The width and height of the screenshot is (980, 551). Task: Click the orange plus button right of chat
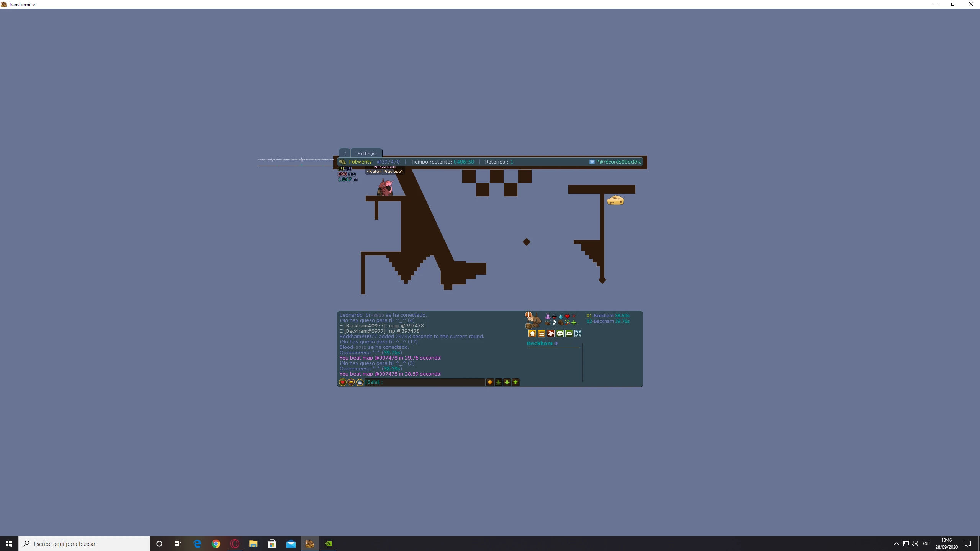click(490, 382)
